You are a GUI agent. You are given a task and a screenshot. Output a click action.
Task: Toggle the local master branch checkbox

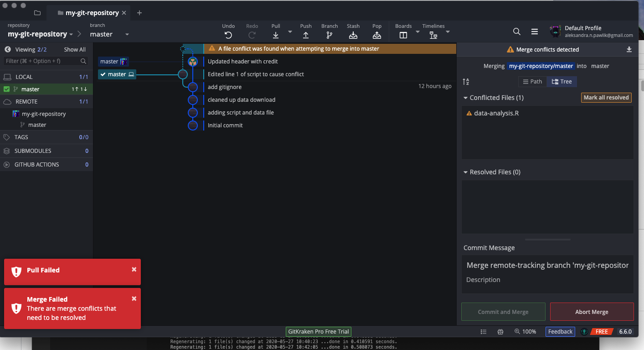[6, 89]
